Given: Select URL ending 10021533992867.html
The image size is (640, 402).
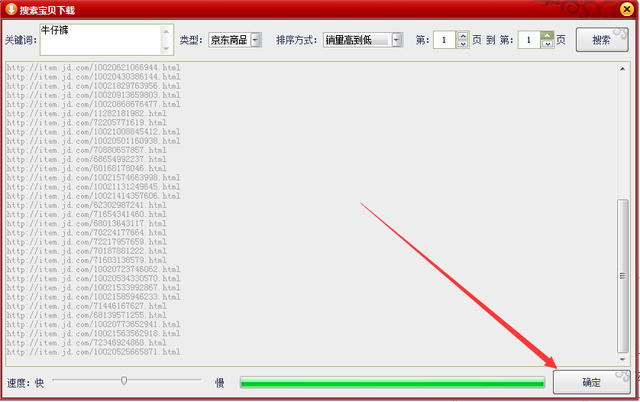Looking at the screenshot, I should click(93, 287).
